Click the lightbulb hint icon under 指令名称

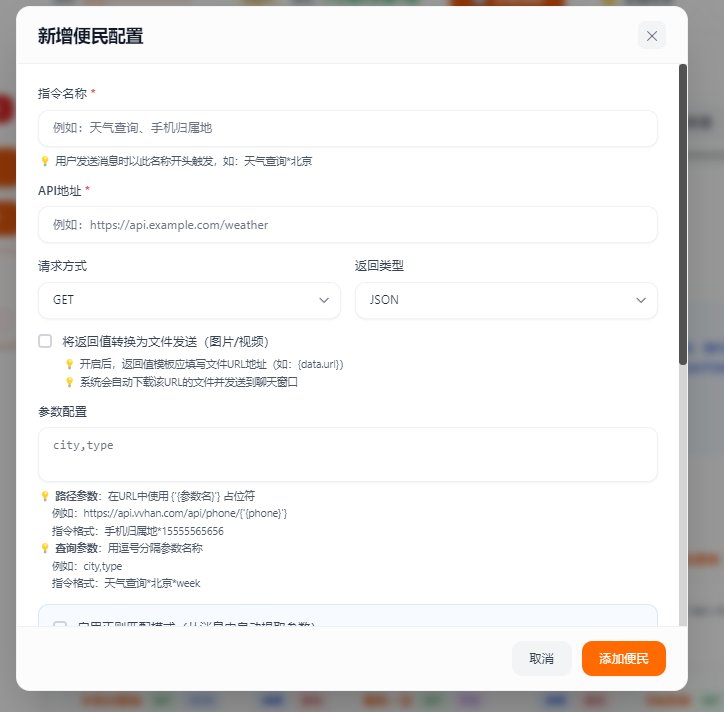coord(45,161)
